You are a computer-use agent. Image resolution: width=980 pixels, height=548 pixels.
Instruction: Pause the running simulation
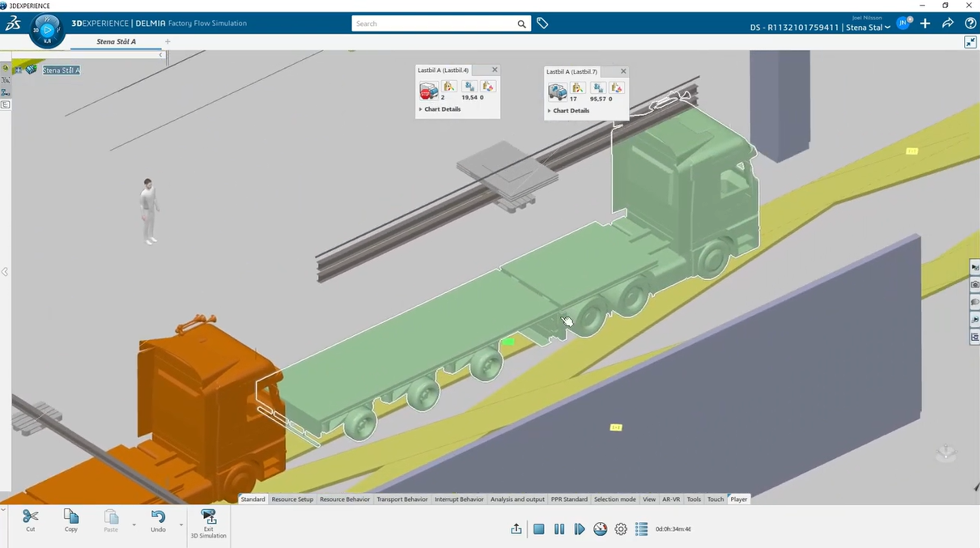click(x=559, y=529)
